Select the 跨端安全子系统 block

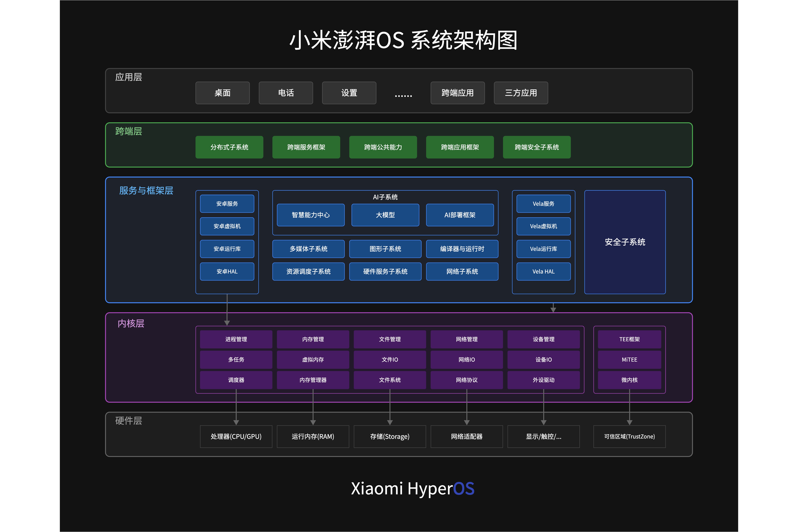point(536,147)
